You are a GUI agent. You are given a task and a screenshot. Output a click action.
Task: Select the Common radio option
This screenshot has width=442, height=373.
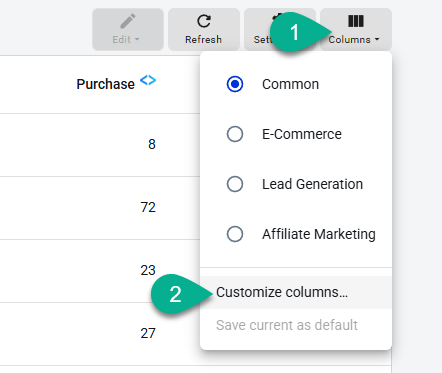pos(235,84)
